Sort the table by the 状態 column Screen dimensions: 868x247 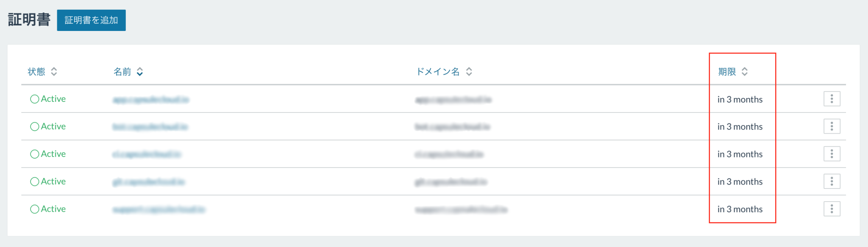pos(54,72)
